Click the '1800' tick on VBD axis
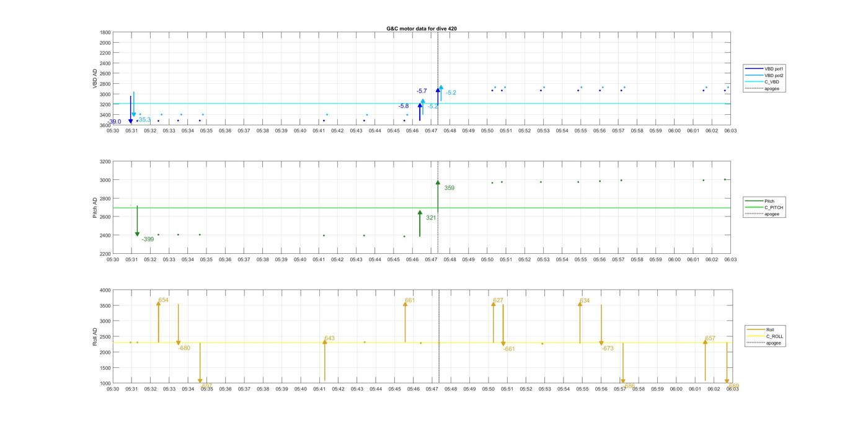Screen dimensions: 868x430 click(x=105, y=32)
